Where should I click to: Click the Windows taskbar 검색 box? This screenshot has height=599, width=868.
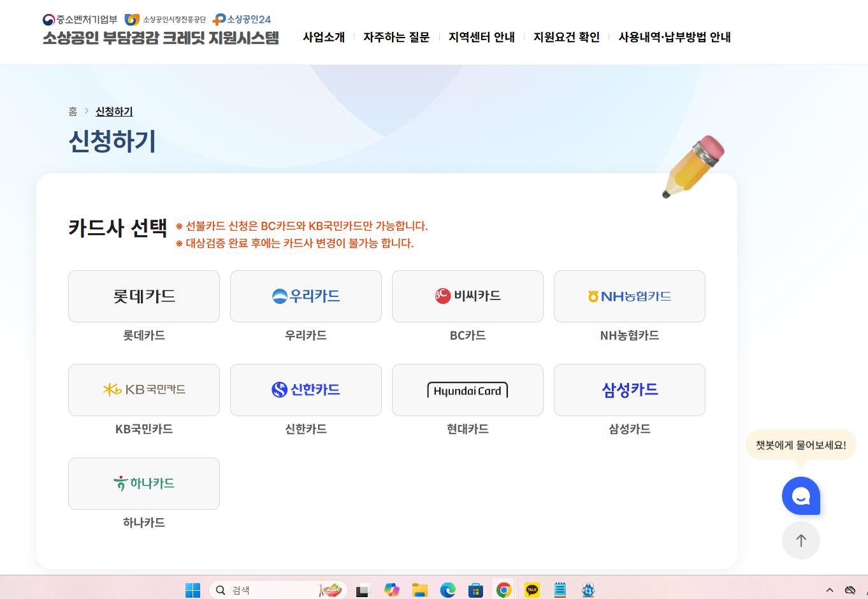click(x=278, y=590)
